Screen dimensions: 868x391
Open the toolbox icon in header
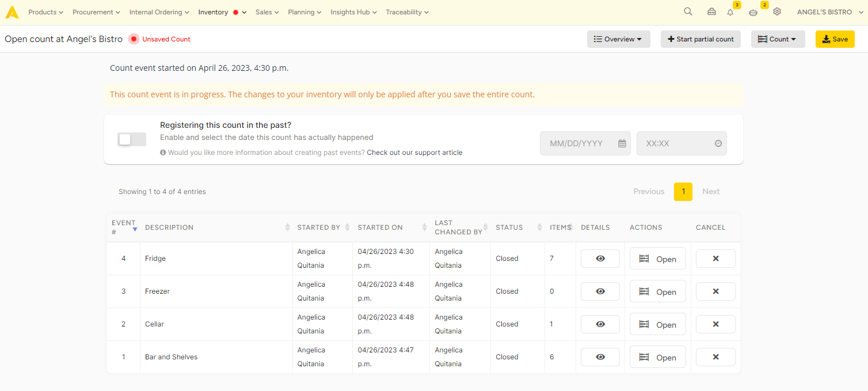coord(712,12)
